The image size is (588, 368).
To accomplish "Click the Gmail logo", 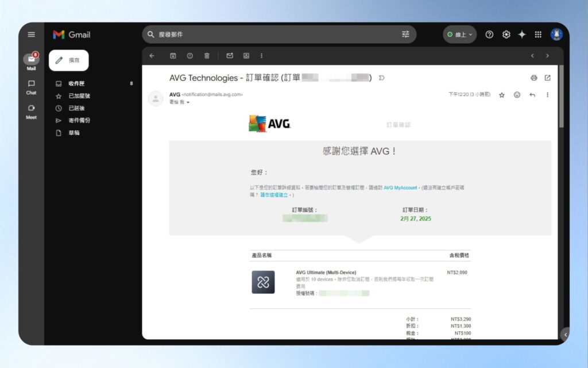I will point(72,34).
